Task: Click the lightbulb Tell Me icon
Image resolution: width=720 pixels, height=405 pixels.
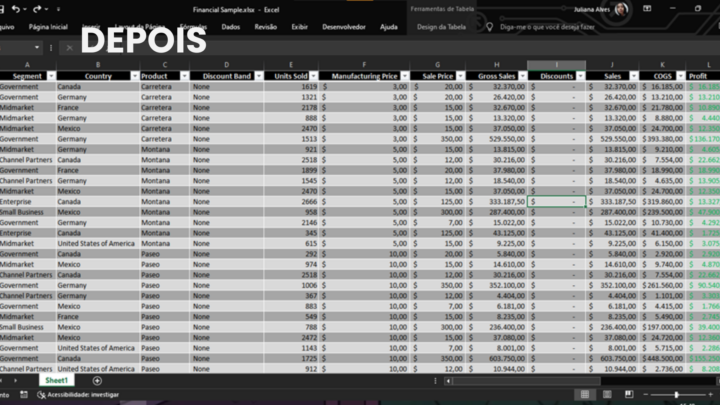Action: coord(489,27)
